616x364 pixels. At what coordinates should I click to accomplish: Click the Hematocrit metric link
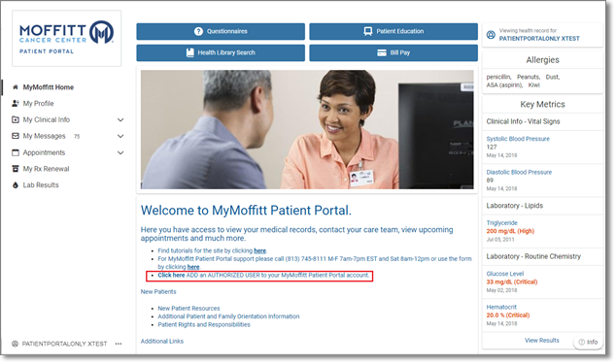point(501,307)
